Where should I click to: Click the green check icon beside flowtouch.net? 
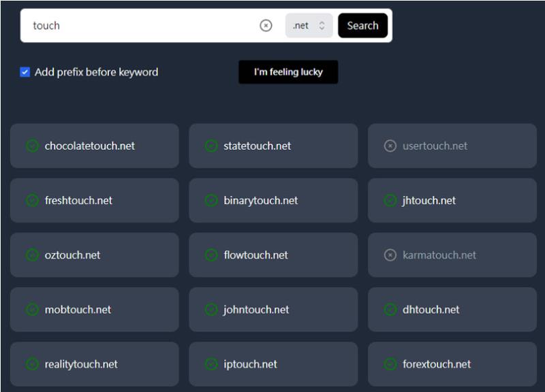[x=211, y=255]
